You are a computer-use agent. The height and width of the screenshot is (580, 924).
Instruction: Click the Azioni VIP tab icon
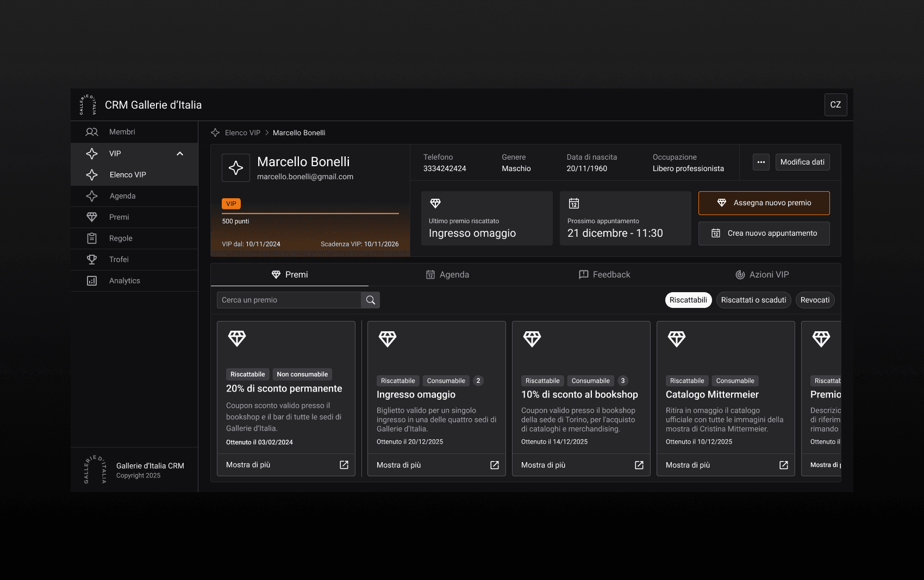[740, 275]
